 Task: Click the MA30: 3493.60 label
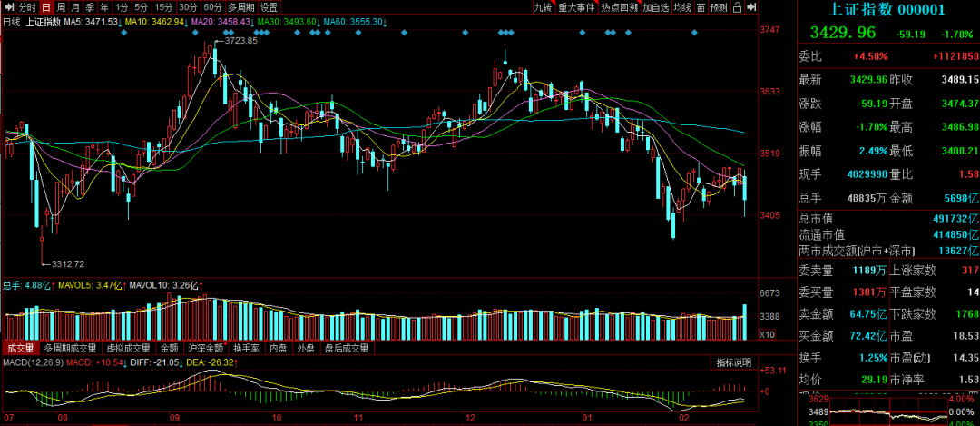[x=289, y=22]
